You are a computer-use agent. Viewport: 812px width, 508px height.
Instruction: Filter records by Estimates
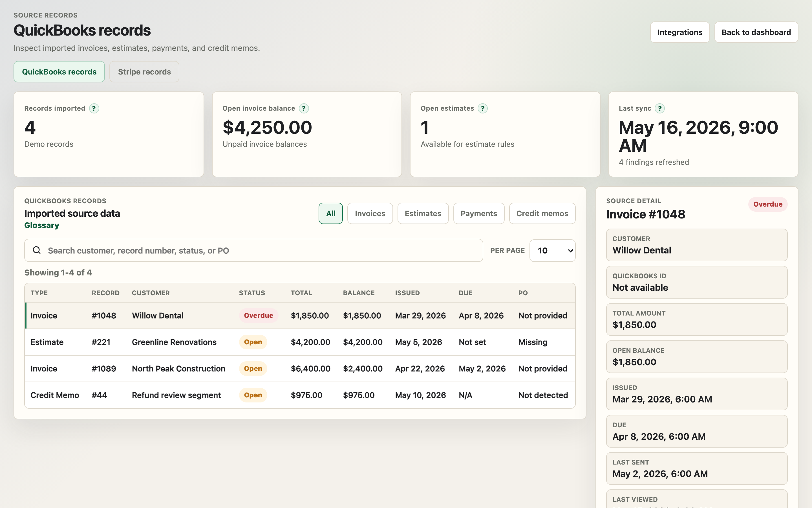pos(423,213)
